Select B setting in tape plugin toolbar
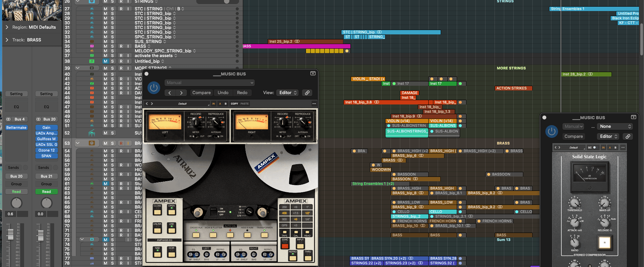The width and height of the screenshot is (644, 267). 226,104
